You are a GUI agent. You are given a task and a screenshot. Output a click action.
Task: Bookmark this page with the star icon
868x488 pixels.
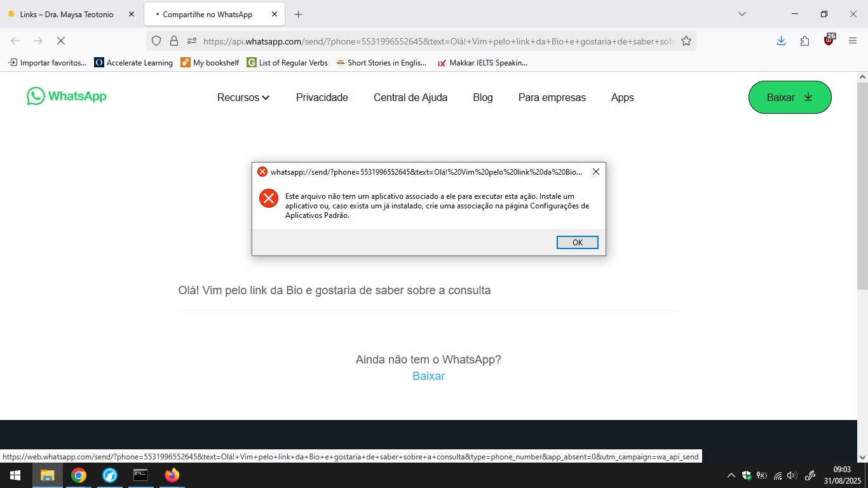coord(686,41)
